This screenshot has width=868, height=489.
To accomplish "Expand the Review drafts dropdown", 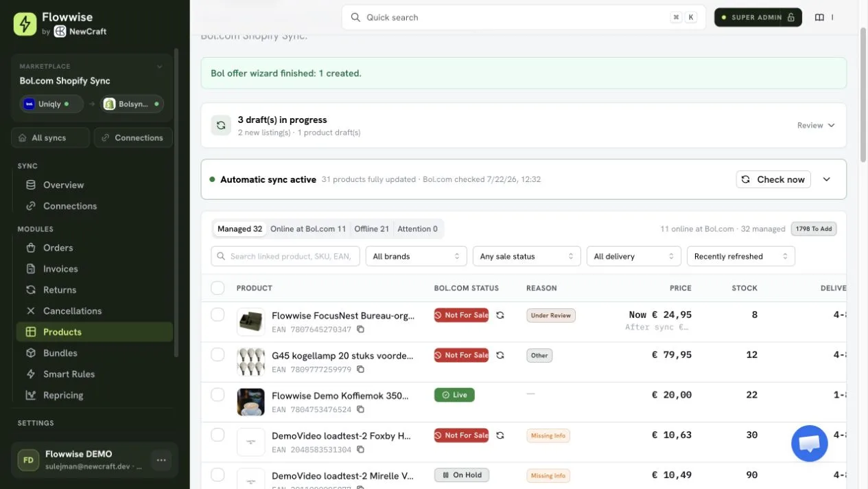I will pos(816,125).
